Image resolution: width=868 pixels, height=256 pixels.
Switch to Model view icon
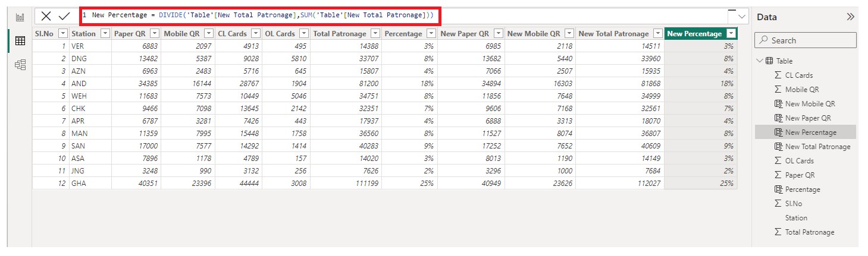[x=20, y=65]
